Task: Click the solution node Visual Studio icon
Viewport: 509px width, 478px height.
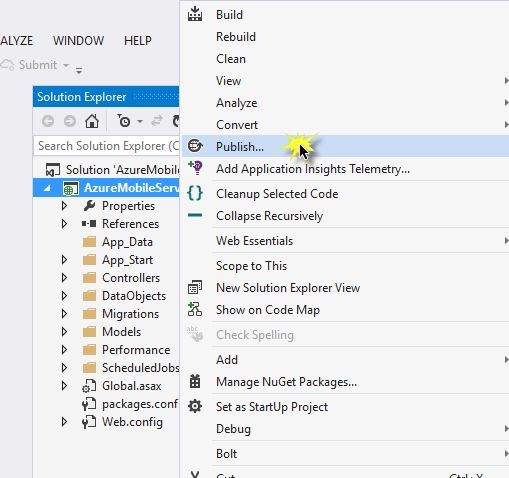Action: [x=53, y=170]
